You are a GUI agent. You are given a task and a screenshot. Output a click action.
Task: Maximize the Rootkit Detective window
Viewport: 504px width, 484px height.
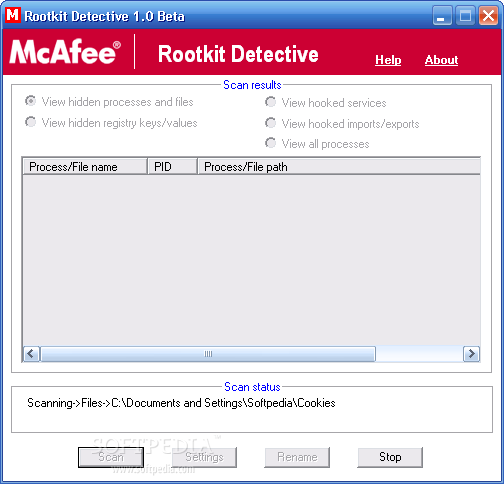465,15
